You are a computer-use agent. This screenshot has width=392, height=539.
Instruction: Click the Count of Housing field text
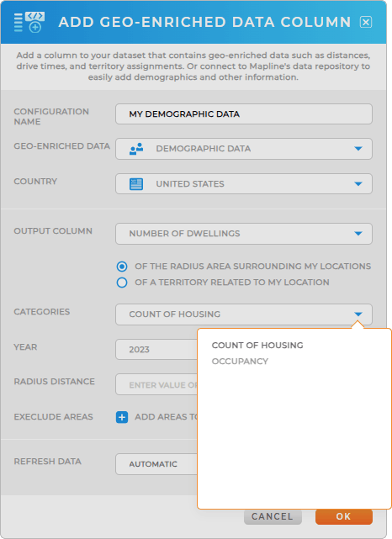[175, 314]
